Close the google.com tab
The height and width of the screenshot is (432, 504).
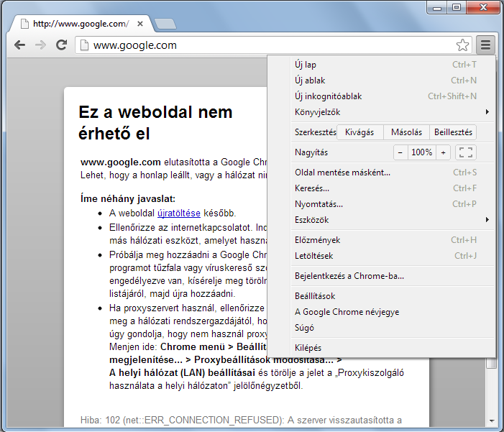pos(139,24)
